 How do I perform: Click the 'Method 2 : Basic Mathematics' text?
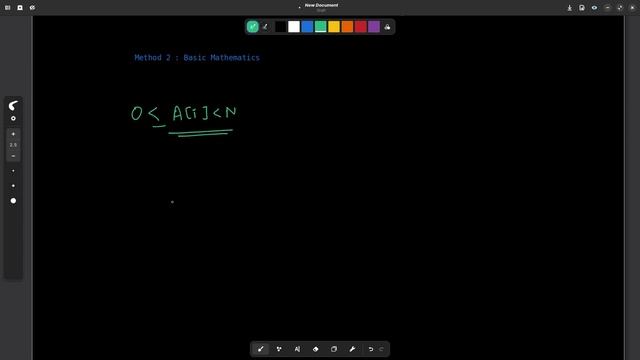click(197, 58)
